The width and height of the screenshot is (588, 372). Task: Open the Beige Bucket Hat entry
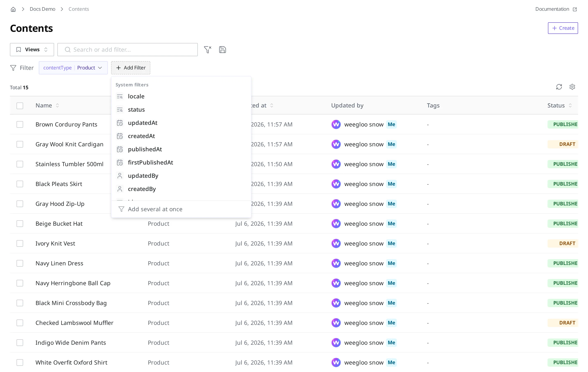coord(59,224)
